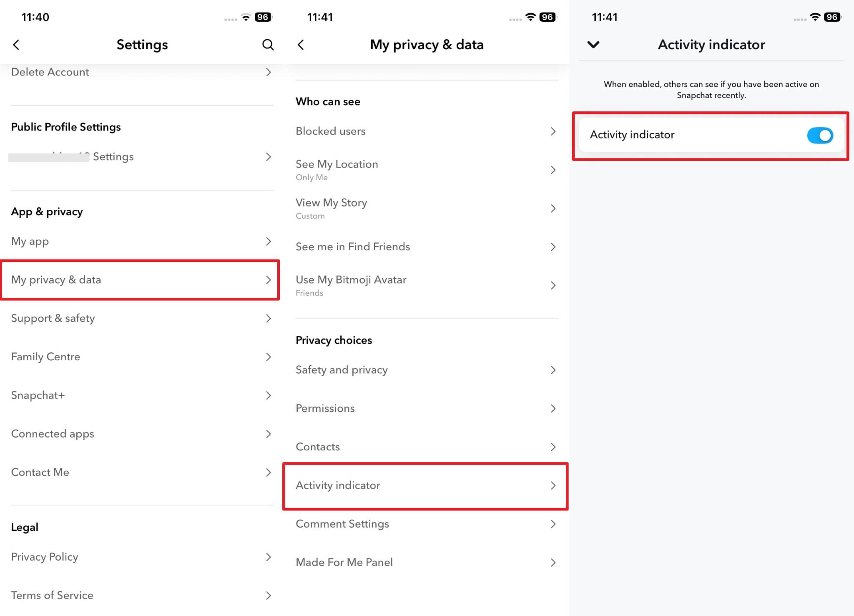Tap the chevron next to Made For Me Panel

click(554, 562)
